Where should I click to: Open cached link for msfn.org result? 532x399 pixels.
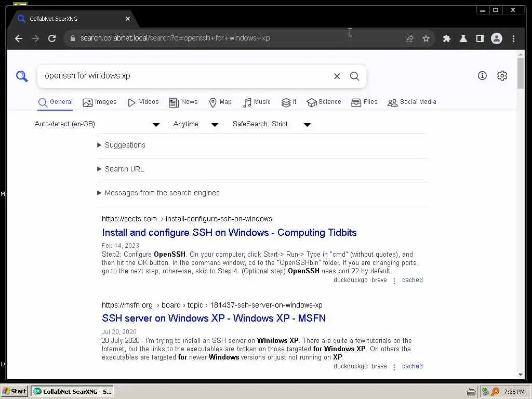pyautogui.click(x=412, y=366)
